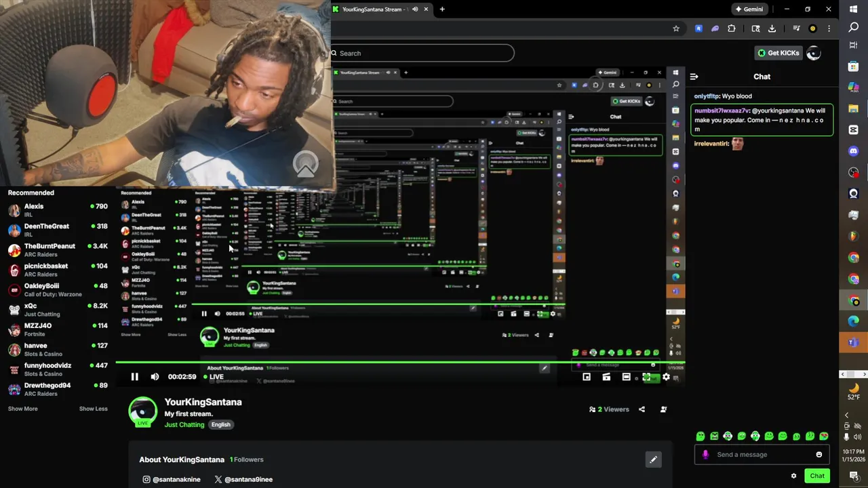
Task: Mute the YourKingSantana Stream tab audio
Action: (x=414, y=9)
